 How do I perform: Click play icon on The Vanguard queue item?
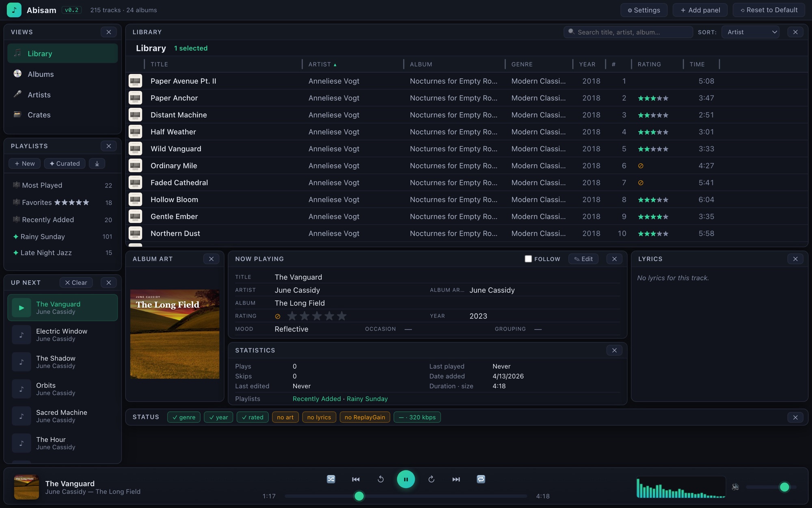22,308
